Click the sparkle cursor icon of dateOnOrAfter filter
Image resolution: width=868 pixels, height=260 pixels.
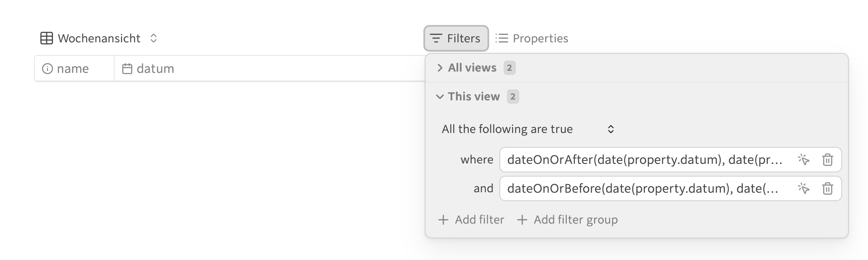[x=804, y=160]
